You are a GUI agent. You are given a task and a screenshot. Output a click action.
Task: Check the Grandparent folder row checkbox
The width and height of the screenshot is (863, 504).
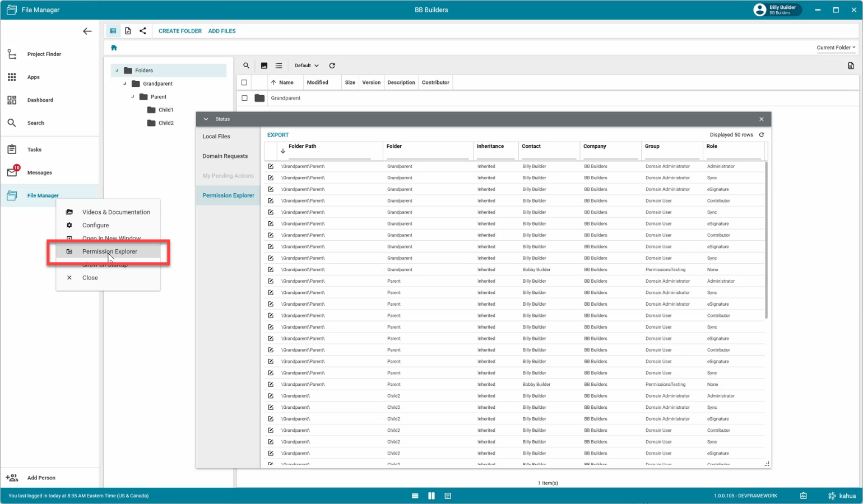tap(244, 98)
